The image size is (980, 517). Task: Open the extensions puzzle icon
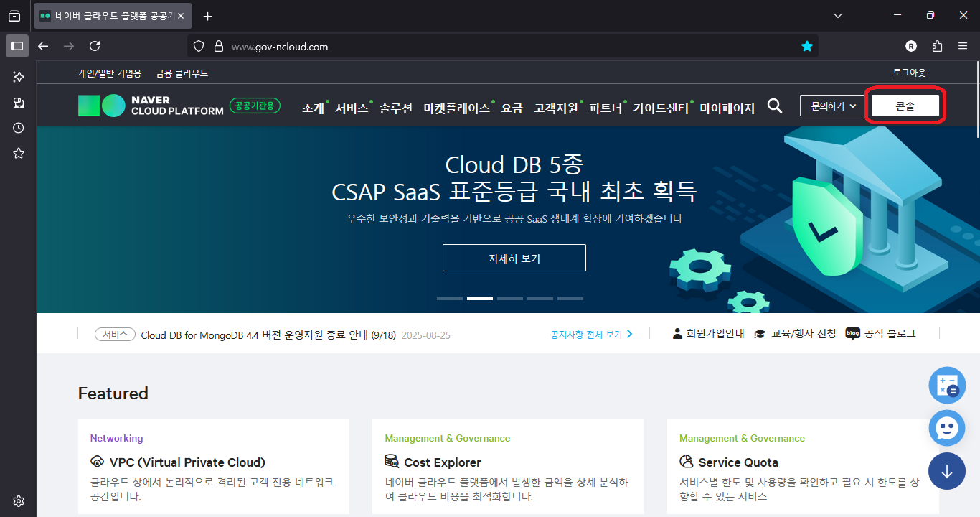937,47
